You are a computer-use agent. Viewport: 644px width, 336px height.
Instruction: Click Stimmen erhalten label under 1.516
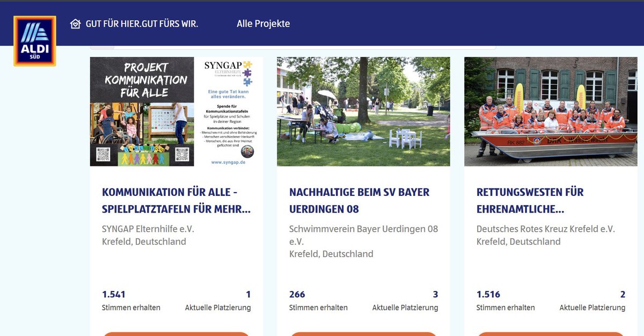(506, 308)
